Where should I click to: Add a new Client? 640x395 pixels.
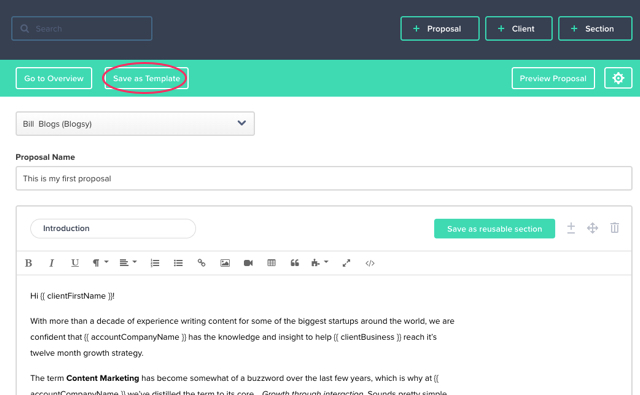point(518,29)
